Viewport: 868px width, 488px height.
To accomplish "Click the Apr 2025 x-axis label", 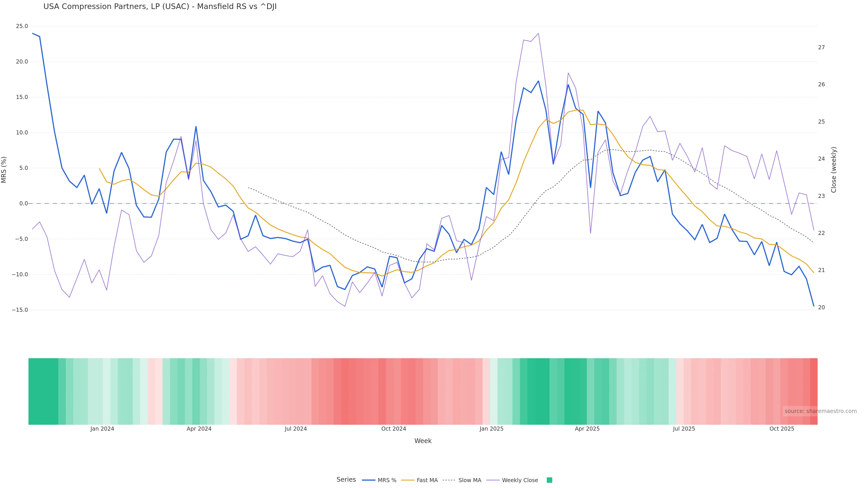I will point(587,429).
